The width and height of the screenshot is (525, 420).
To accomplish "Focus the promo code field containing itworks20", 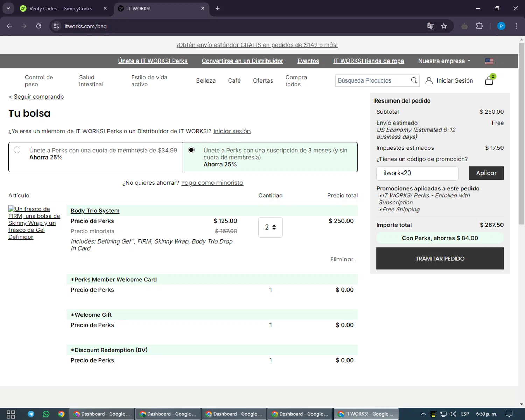I will click(x=417, y=173).
